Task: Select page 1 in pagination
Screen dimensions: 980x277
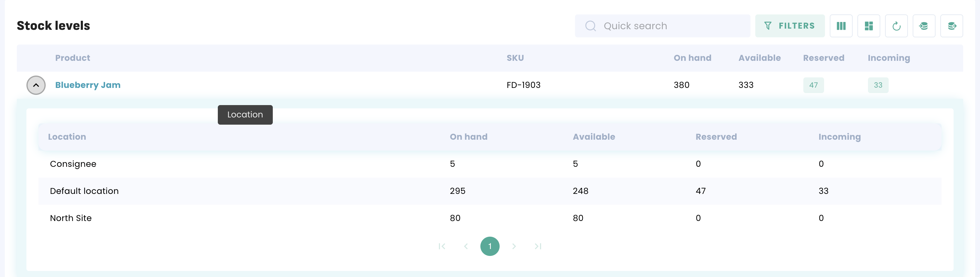Action: point(490,246)
